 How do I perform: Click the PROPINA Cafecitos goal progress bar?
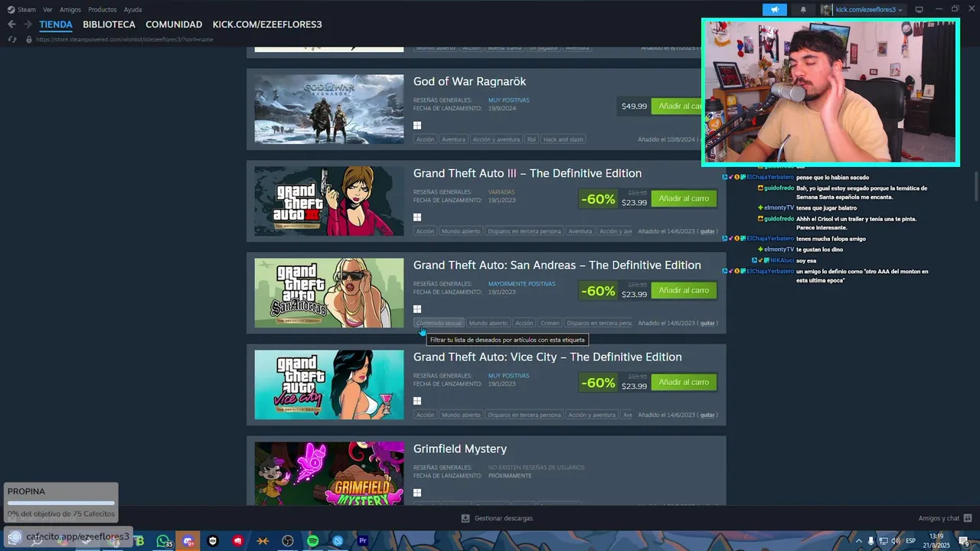tap(60, 503)
